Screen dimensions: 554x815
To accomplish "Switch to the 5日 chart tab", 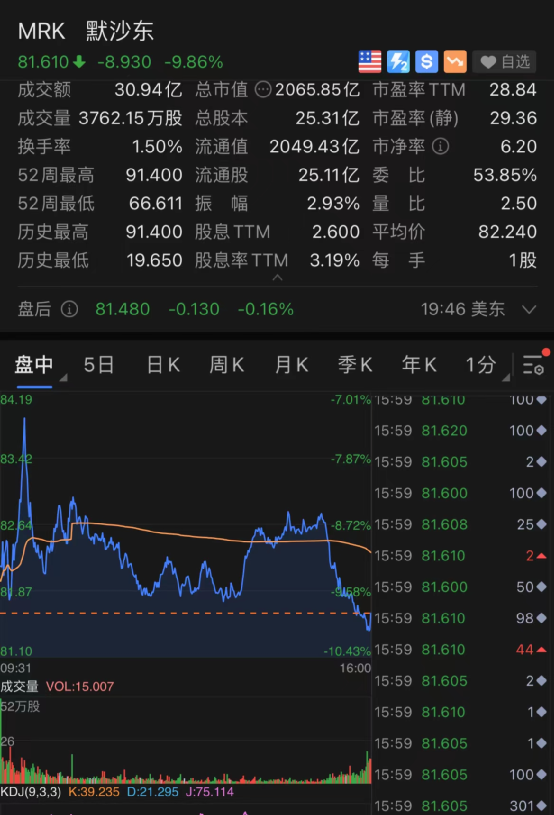I will [x=99, y=365].
